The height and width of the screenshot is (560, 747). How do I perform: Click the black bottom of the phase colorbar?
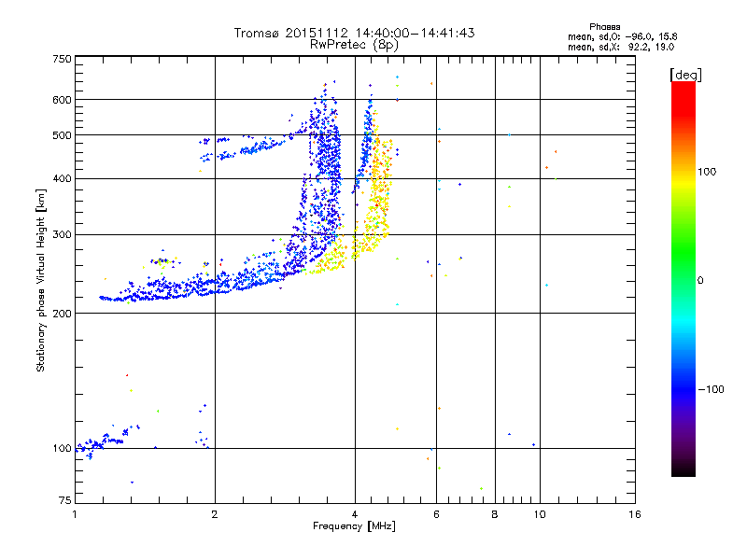tap(684, 469)
